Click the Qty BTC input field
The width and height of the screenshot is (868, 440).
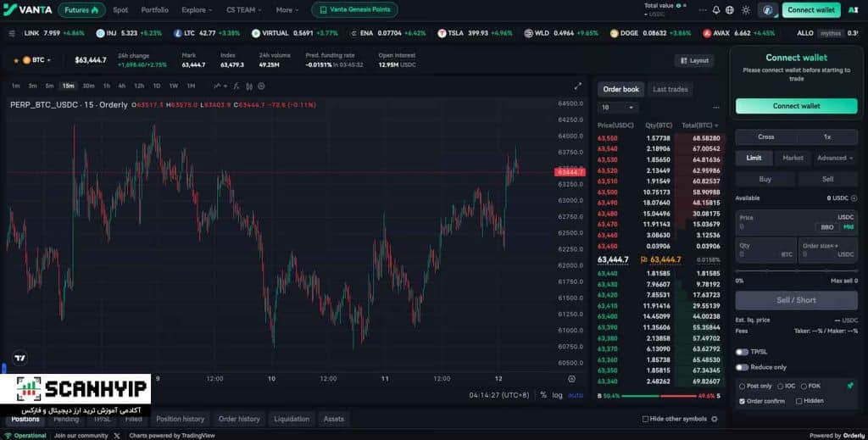[x=766, y=250]
